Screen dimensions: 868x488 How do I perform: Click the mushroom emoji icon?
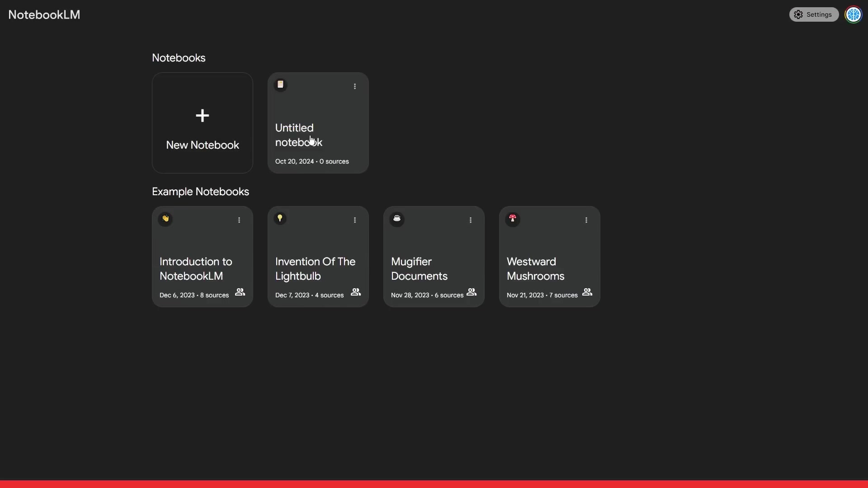(x=513, y=219)
